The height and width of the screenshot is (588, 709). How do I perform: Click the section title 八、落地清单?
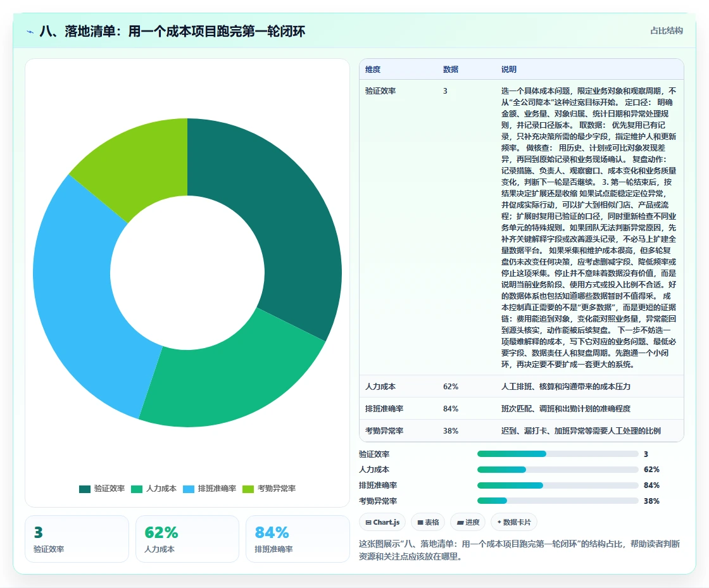click(x=172, y=31)
